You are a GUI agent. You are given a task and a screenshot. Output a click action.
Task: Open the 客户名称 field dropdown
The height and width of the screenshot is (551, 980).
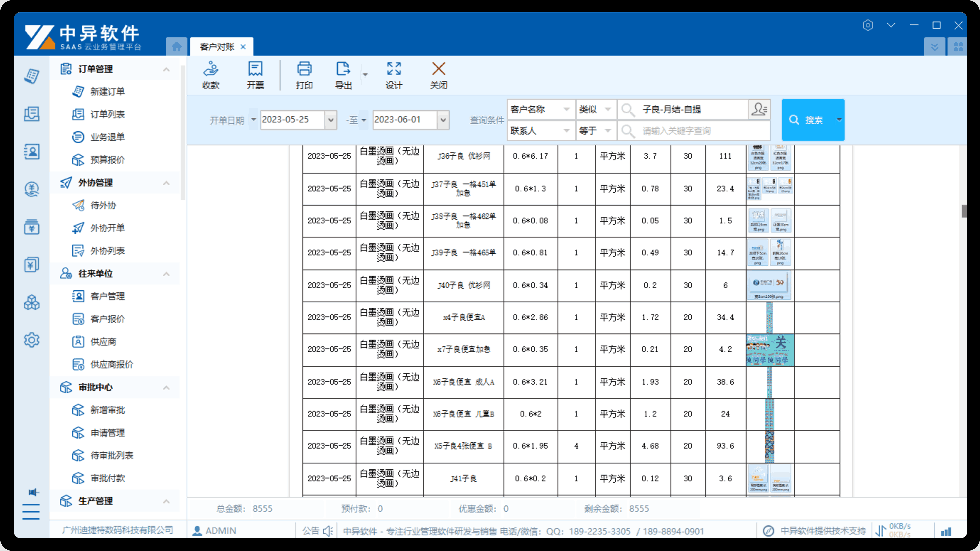(567, 109)
